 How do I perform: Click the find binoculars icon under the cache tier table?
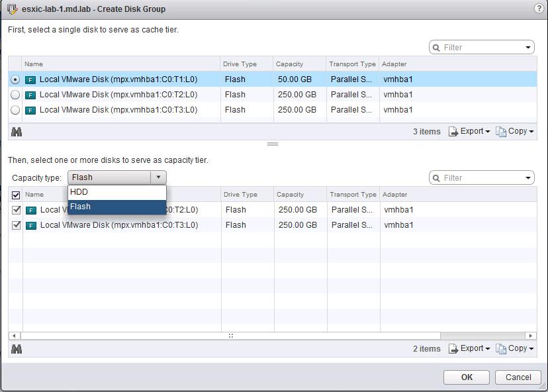[x=17, y=132]
